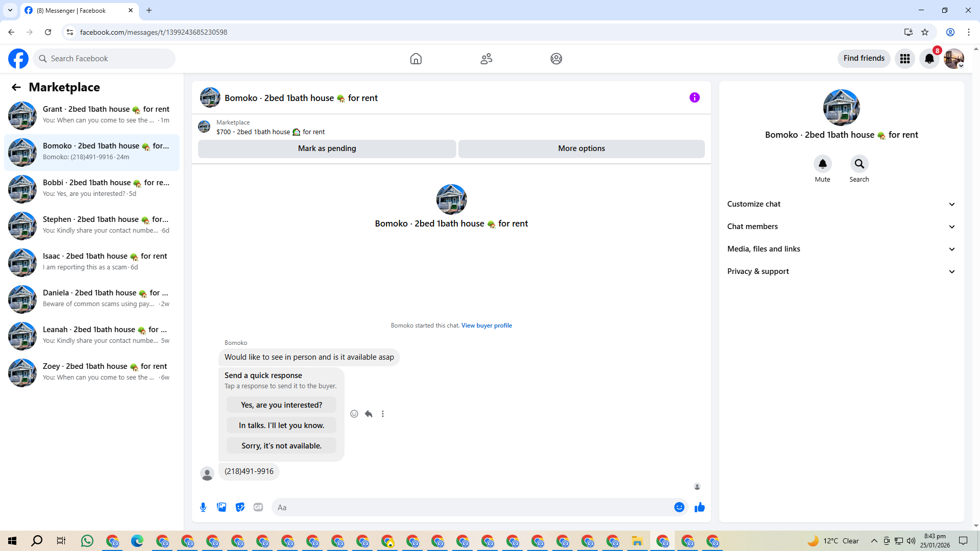This screenshot has height=551, width=980.
Task: Open Task View on the taskbar
Action: (61, 541)
